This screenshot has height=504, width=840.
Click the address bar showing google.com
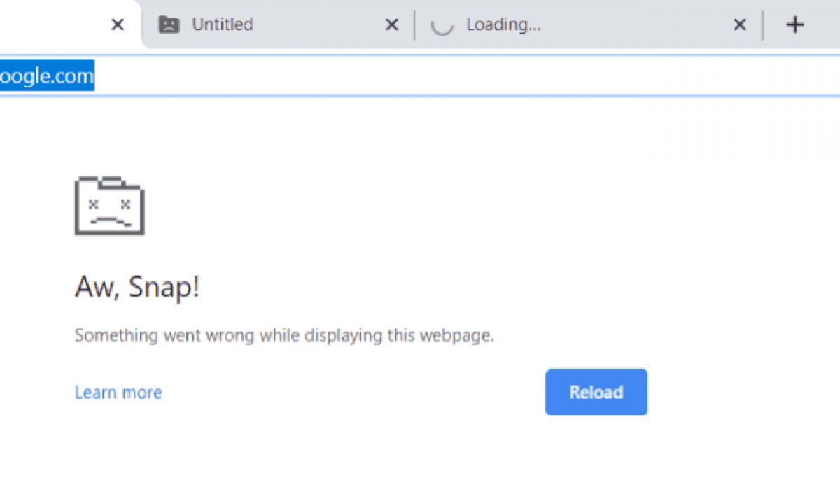(x=420, y=76)
